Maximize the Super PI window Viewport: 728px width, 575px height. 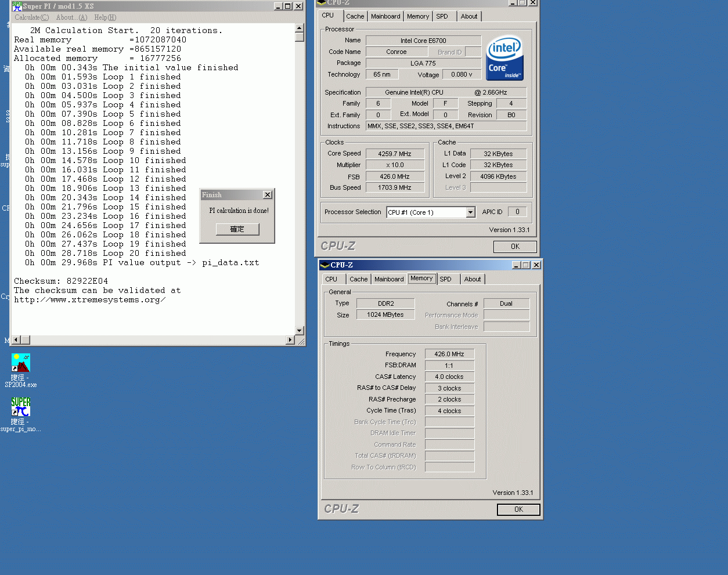[x=288, y=6]
